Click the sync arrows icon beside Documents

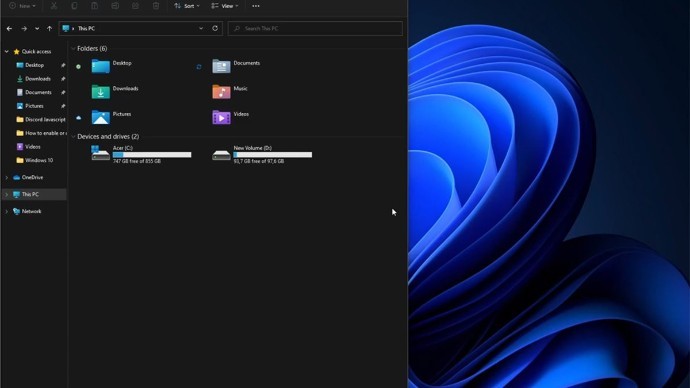pyautogui.click(x=199, y=67)
